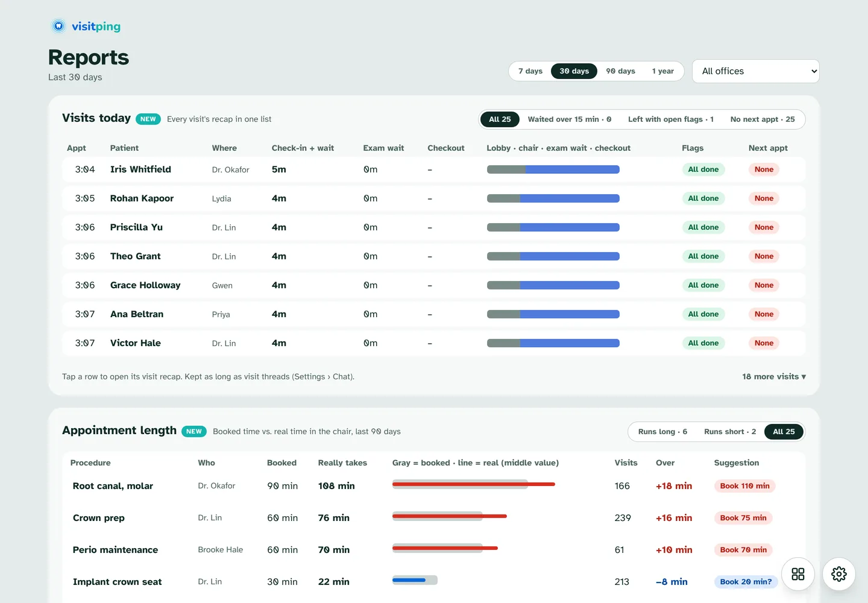
Task: Filter visits by No next appt
Action: (763, 119)
